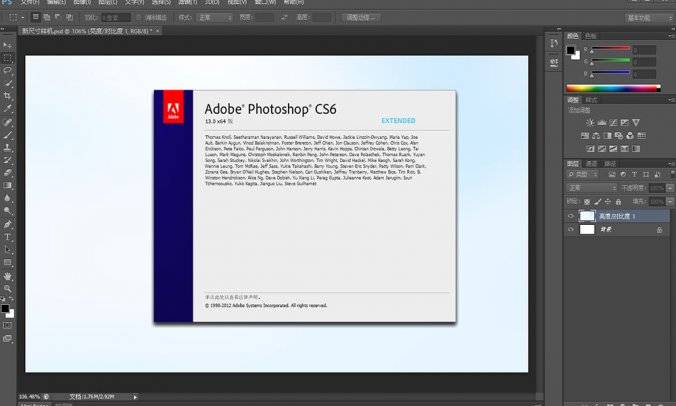Open the workspace switcher dropdown

(648, 18)
